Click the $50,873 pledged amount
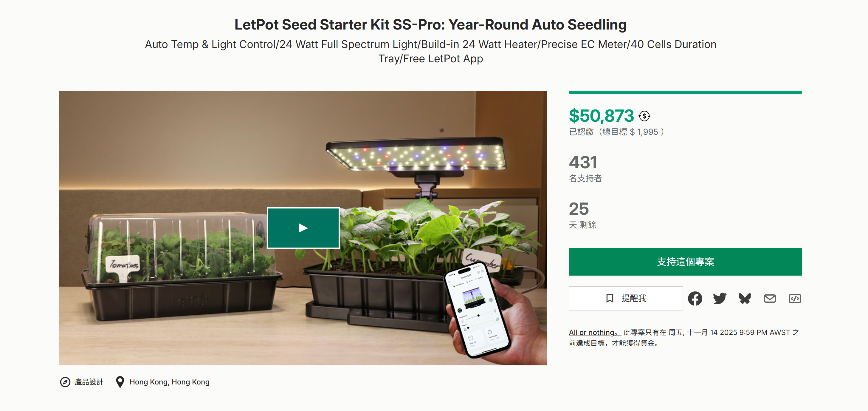 pyautogui.click(x=601, y=116)
